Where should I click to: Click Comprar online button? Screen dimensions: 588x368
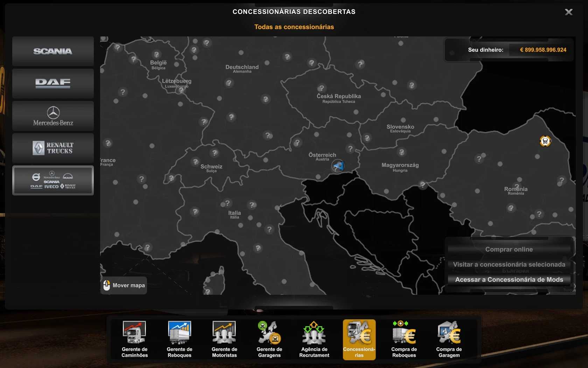pos(509,250)
